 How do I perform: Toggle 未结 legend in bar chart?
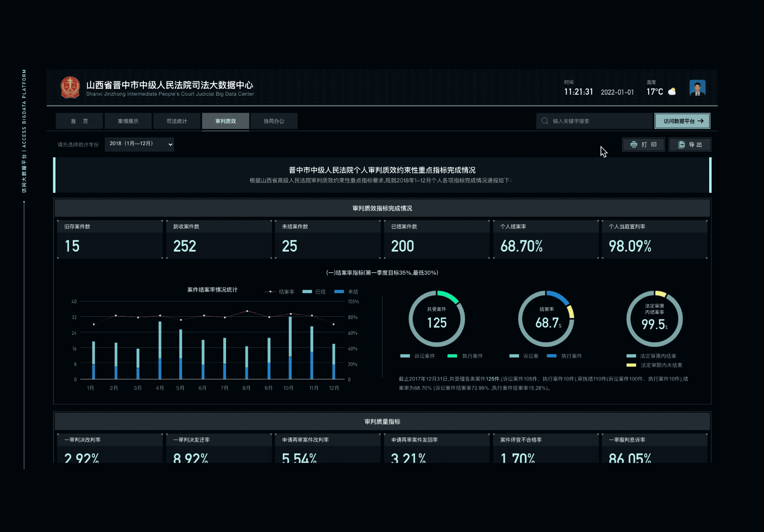(346, 292)
